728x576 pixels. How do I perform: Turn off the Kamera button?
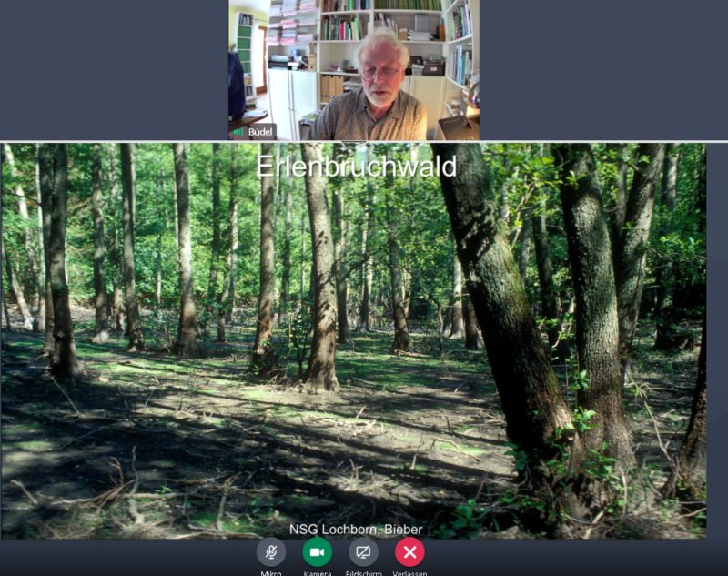pyautogui.click(x=317, y=552)
